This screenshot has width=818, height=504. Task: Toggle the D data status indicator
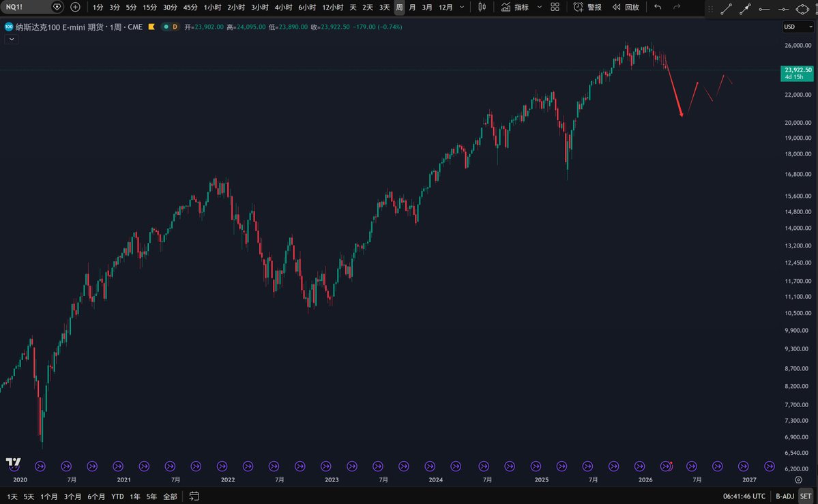(175, 27)
